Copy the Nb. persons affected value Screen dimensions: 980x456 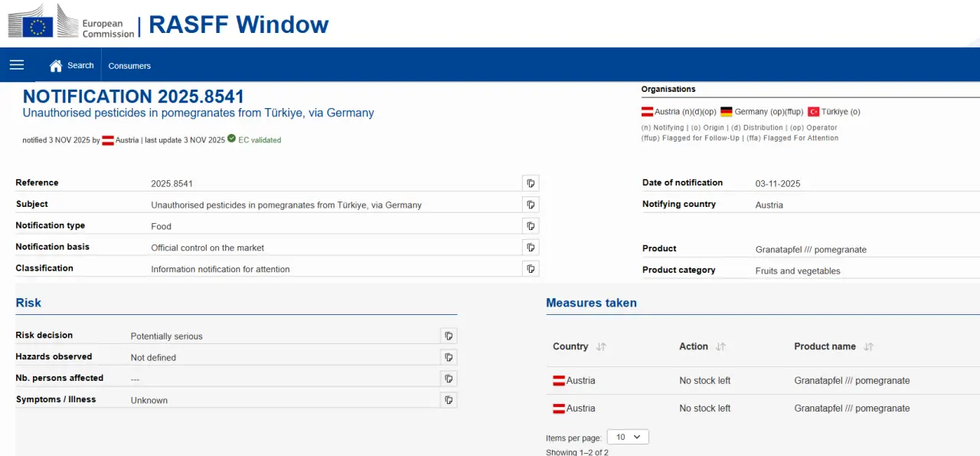(x=449, y=379)
